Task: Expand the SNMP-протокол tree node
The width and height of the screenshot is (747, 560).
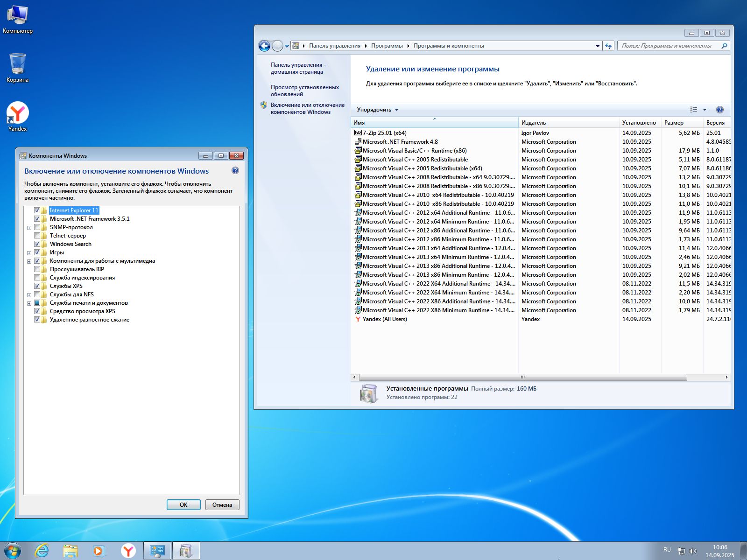Action: pyautogui.click(x=29, y=228)
